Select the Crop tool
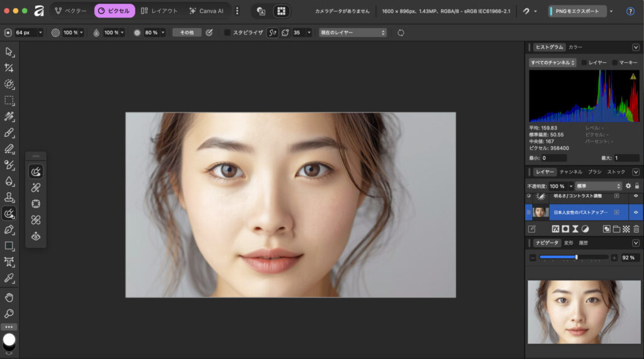Image resolution: width=644 pixels, height=359 pixels. [9, 68]
